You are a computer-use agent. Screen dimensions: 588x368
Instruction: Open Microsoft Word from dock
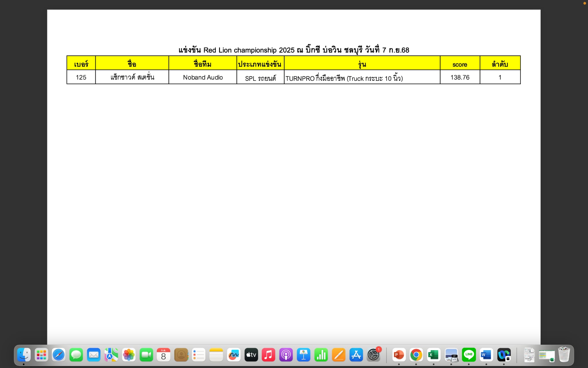(x=486, y=355)
